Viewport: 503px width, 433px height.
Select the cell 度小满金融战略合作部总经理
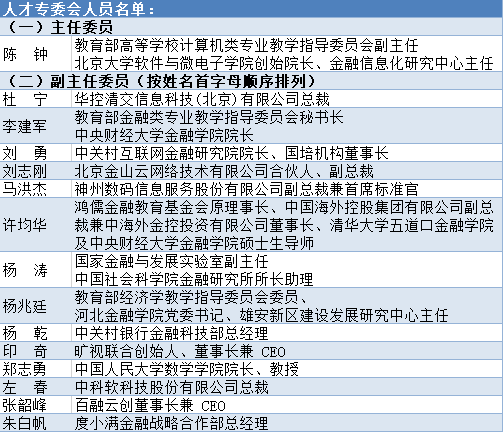pyautogui.click(x=287, y=423)
